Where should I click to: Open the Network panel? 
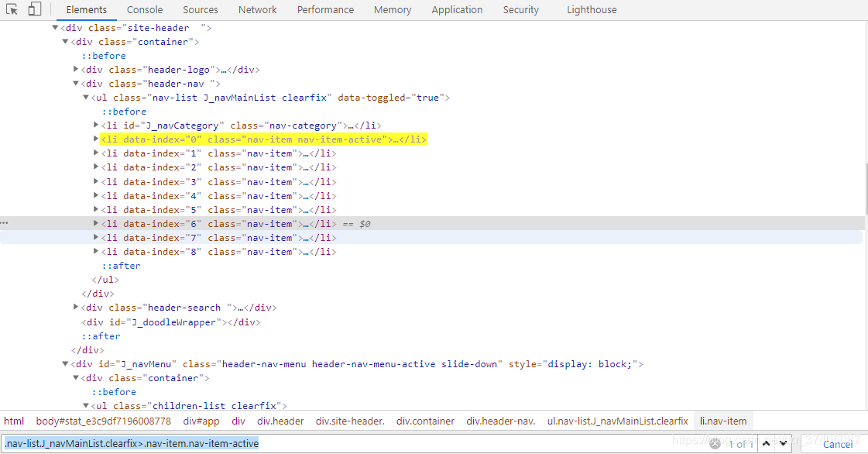[x=256, y=9]
